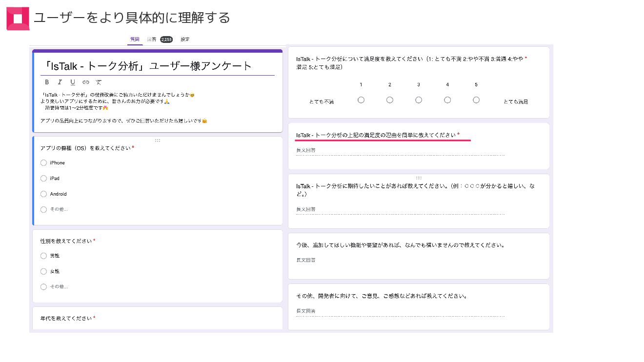Click question title その他、開発者に向けて
Viewport: 644px width, 362px height.
(x=382, y=296)
